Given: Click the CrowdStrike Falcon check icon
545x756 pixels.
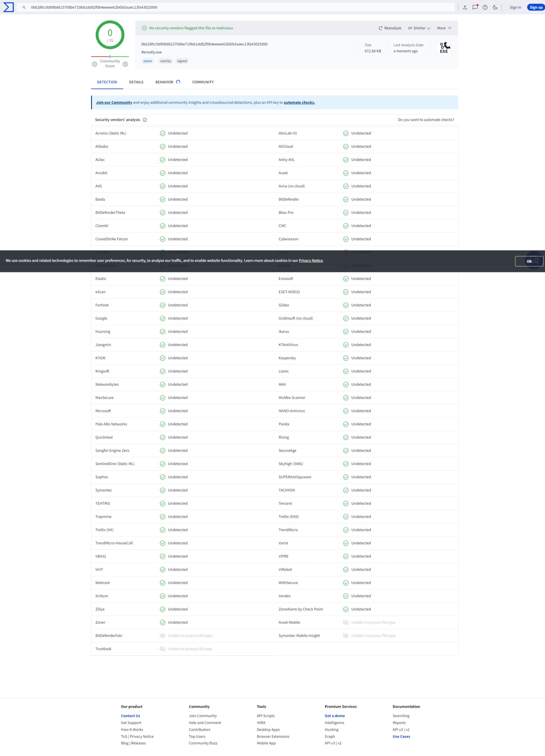Looking at the screenshot, I should coord(162,239).
